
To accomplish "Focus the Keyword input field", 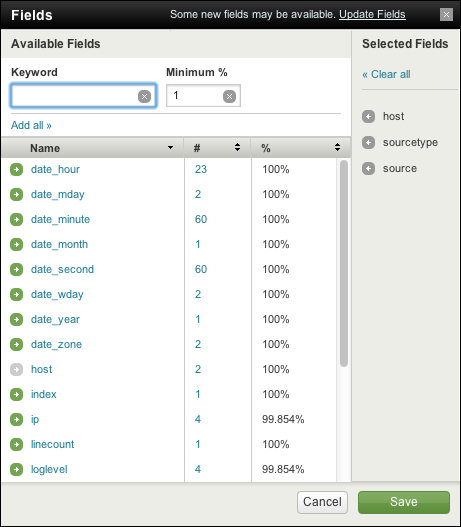I will tap(83, 96).
